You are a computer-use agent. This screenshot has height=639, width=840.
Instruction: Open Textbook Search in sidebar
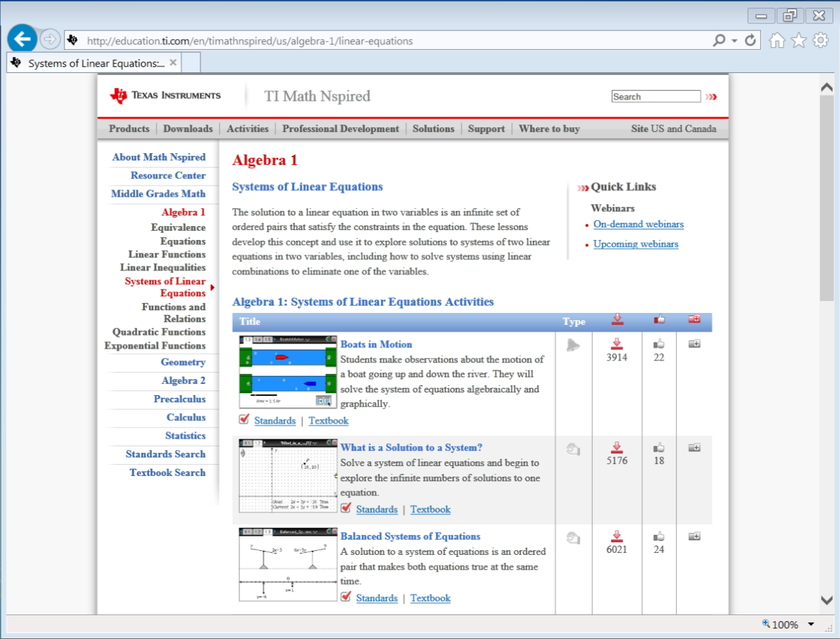(x=168, y=473)
